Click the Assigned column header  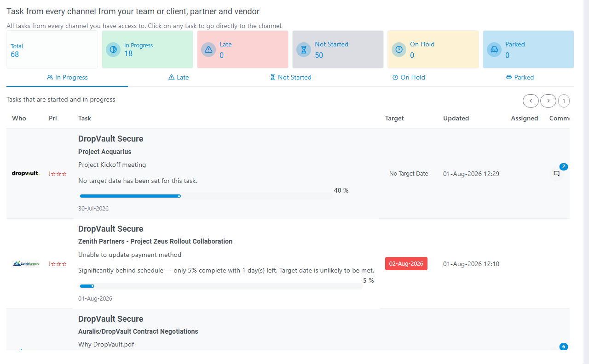pyautogui.click(x=525, y=118)
